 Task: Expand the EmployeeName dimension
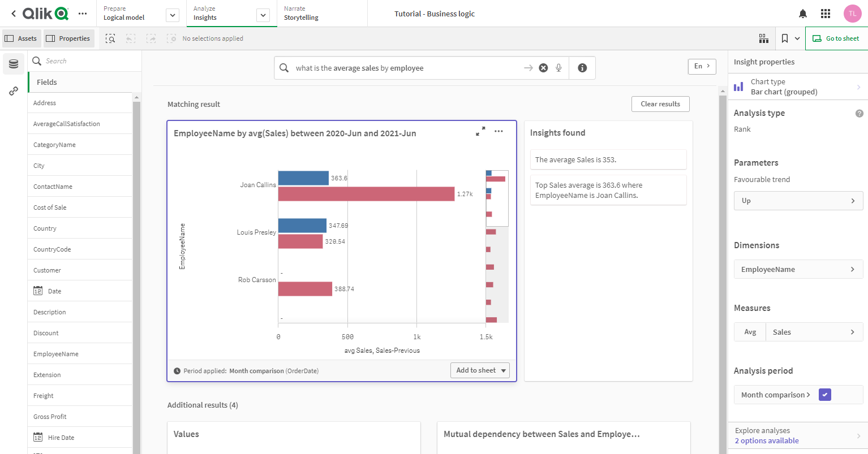(x=798, y=269)
